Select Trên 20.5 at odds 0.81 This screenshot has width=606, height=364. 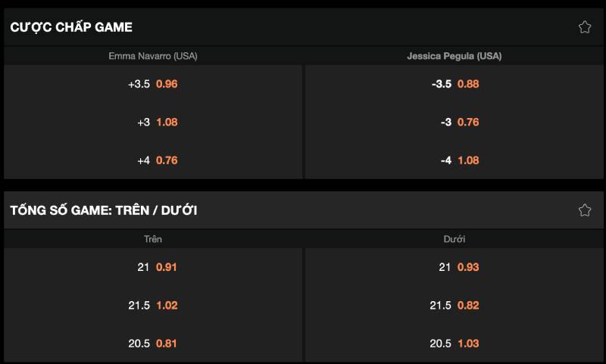153,344
